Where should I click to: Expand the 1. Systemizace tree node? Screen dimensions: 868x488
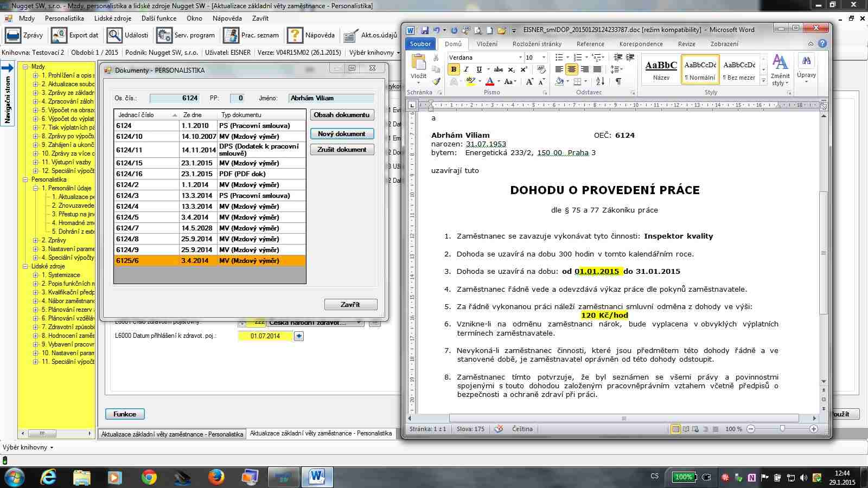35,275
